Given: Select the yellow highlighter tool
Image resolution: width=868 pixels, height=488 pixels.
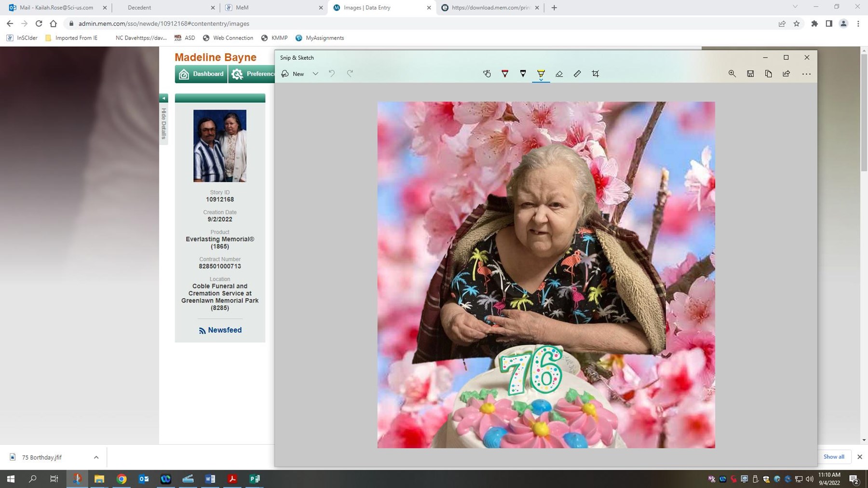Looking at the screenshot, I should 541,74.
